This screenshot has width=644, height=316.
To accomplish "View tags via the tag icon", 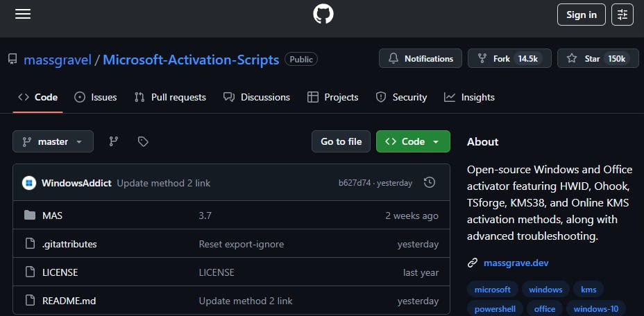I will pos(143,141).
